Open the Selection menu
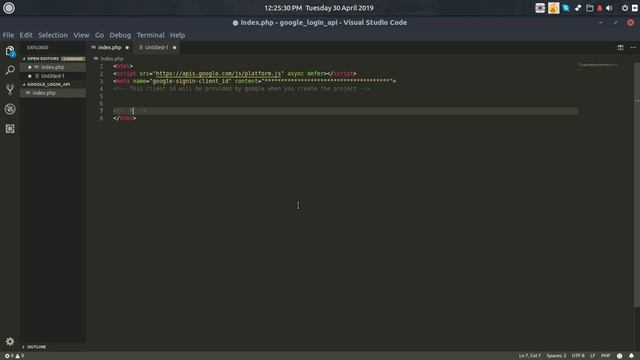Screen dimensions: 640x360 [x=53, y=35]
